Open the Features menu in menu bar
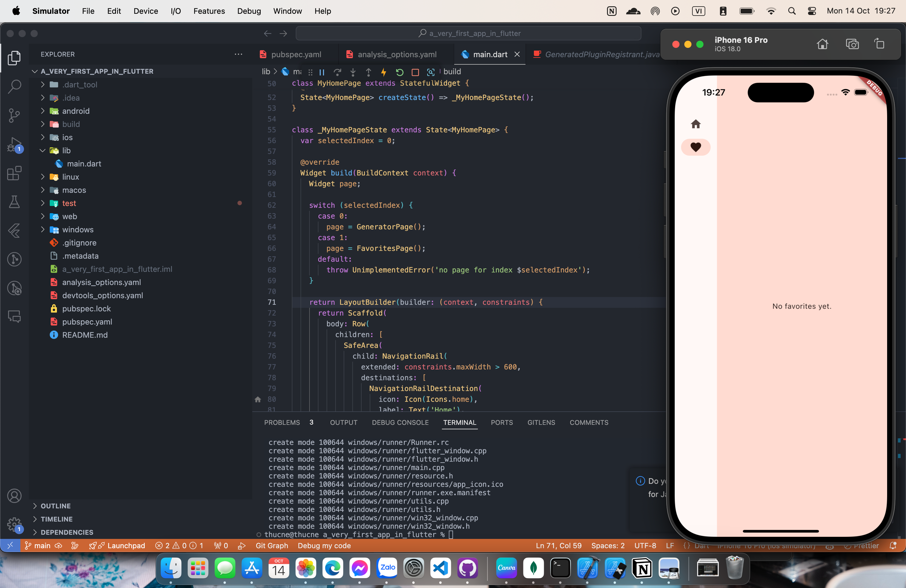This screenshot has height=588, width=906. (209, 11)
